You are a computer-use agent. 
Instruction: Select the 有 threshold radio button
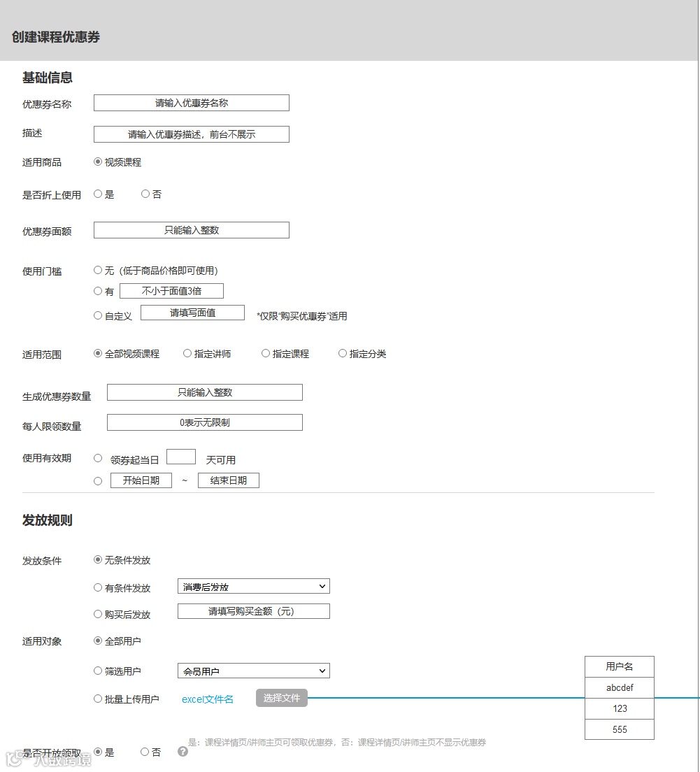point(97,291)
